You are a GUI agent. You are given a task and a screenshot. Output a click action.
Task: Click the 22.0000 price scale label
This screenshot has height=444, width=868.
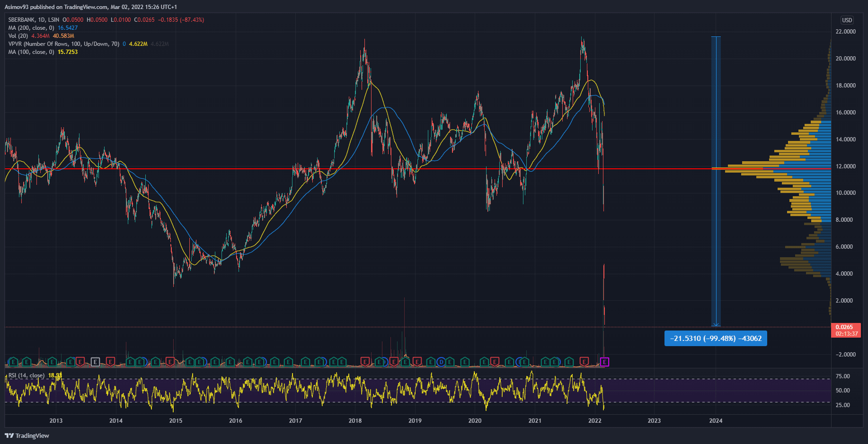click(845, 32)
